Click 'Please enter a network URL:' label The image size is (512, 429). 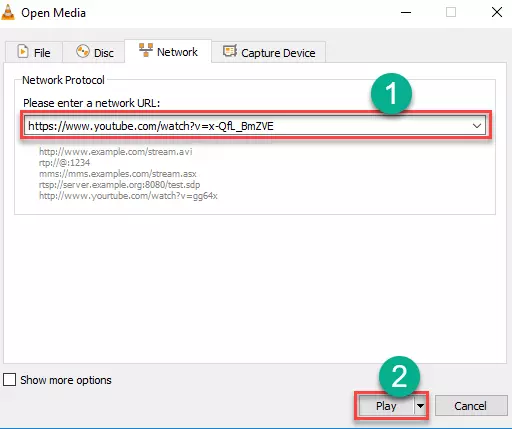point(91,103)
